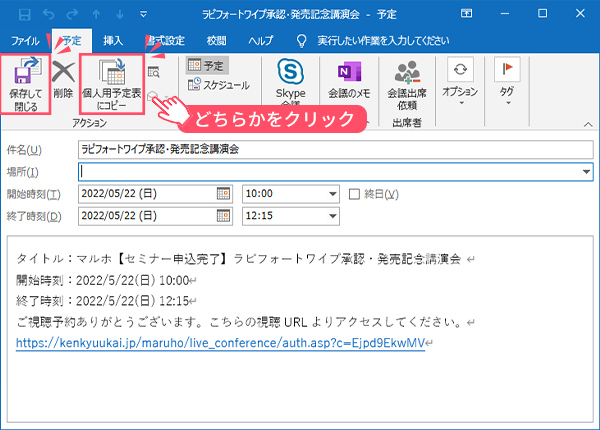Open the Help (ヘルプ) tab
Viewport: 600px width, 430px height.
tap(261, 41)
